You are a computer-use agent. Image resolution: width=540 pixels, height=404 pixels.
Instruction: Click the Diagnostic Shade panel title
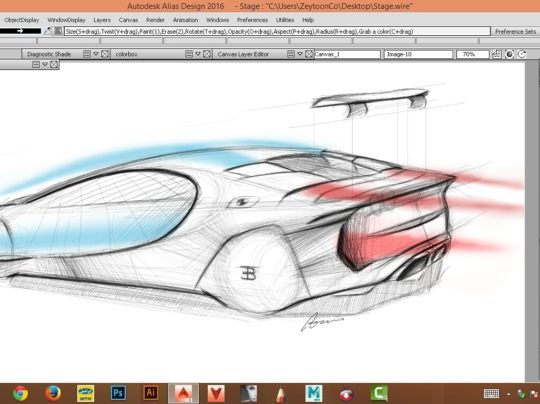coord(49,54)
